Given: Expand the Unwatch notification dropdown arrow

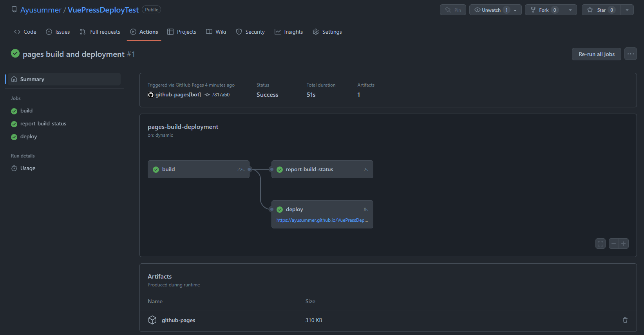Looking at the screenshot, I should tap(516, 10).
